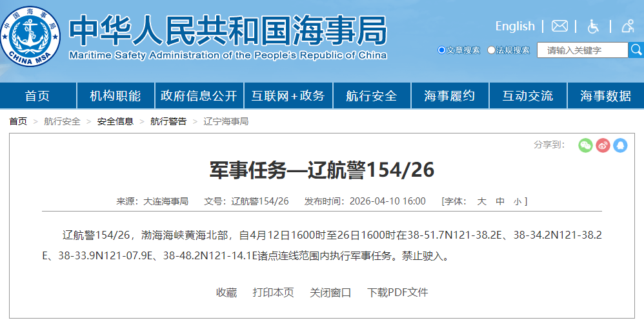The width and height of the screenshot is (644, 327).
Task: Click the 打印本页 link
Action: point(273,292)
